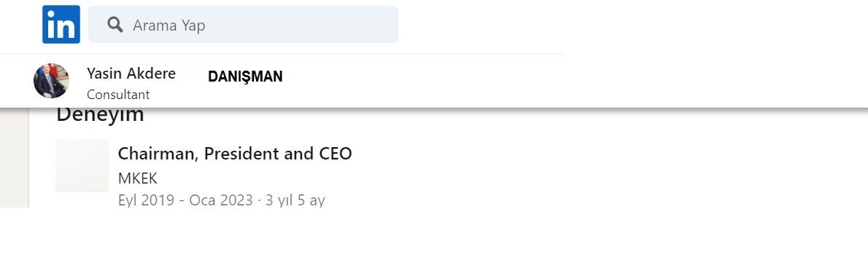Image resolution: width=868 pixels, height=268 pixels.
Task: Focus the Arama Yap search field
Action: [x=243, y=24]
